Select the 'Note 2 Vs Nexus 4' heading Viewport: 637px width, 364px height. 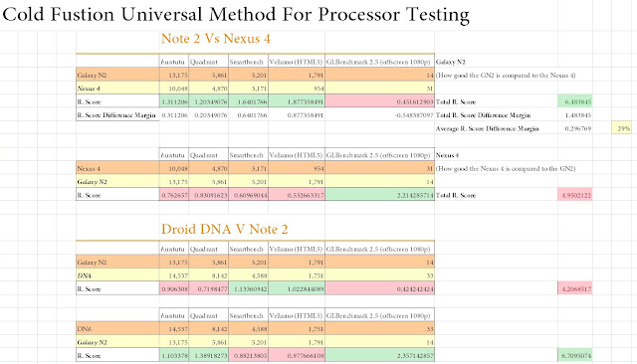coord(215,39)
